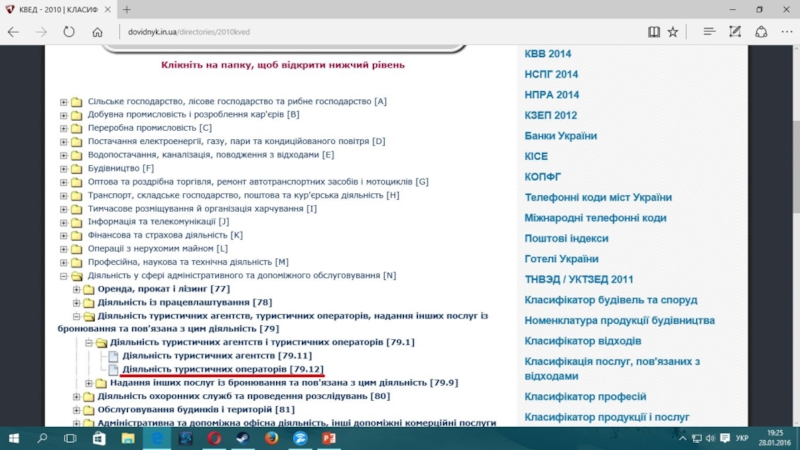Image resolution: width=800 pixels, height=450 pixels.
Task: Open taskbar search magnifier
Action: tap(42, 438)
